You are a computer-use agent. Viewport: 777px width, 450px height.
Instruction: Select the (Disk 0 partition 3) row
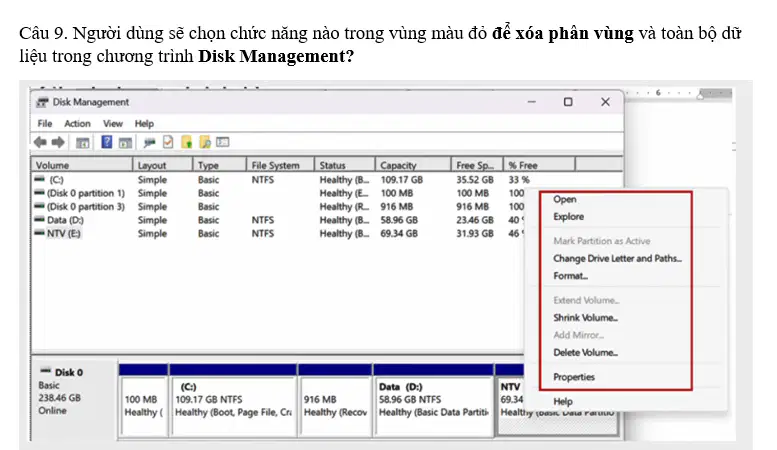pos(279,206)
